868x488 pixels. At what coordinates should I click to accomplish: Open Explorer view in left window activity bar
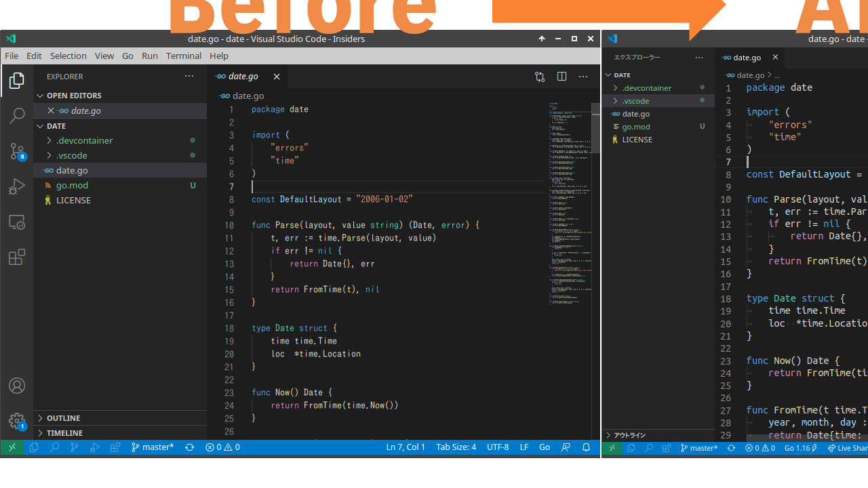(x=17, y=82)
